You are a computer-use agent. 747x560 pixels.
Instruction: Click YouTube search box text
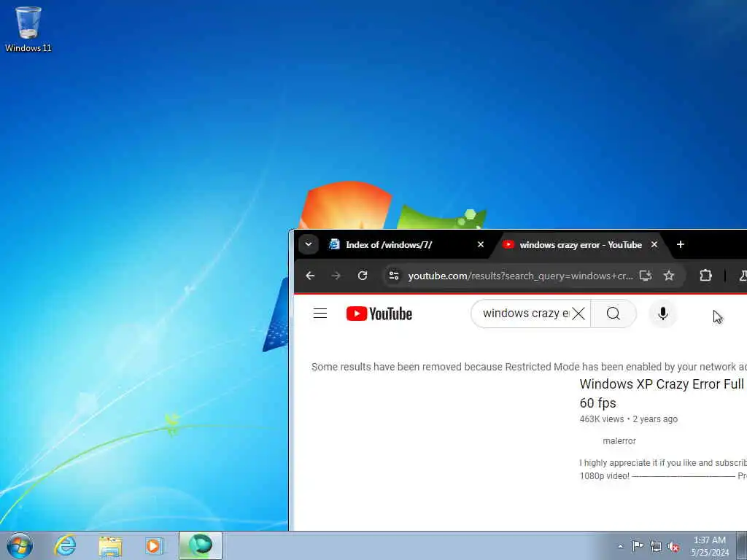(525, 314)
